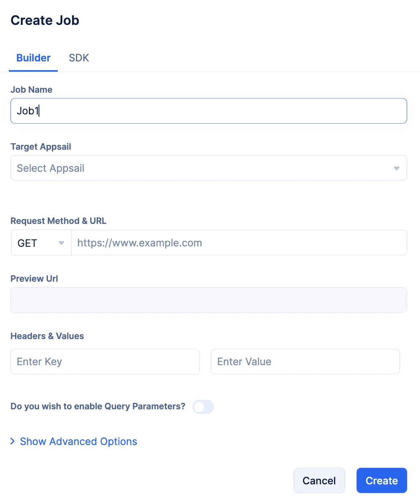420x504 pixels.
Task: Enable the Query Parameters toggle switch
Action: (x=203, y=407)
